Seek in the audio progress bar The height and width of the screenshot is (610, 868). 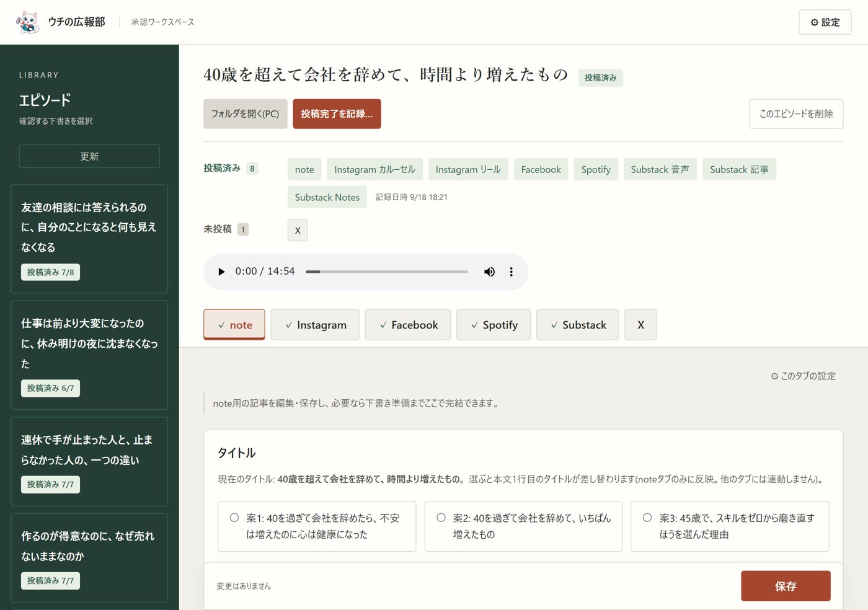[387, 272]
